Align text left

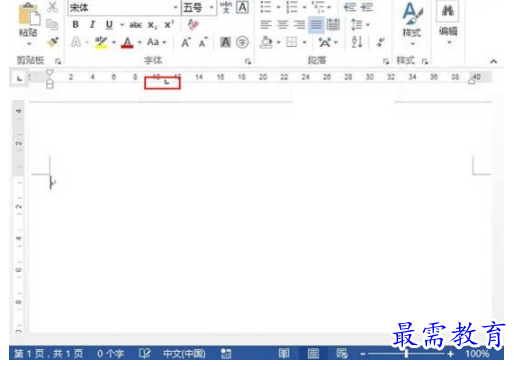coord(266,25)
